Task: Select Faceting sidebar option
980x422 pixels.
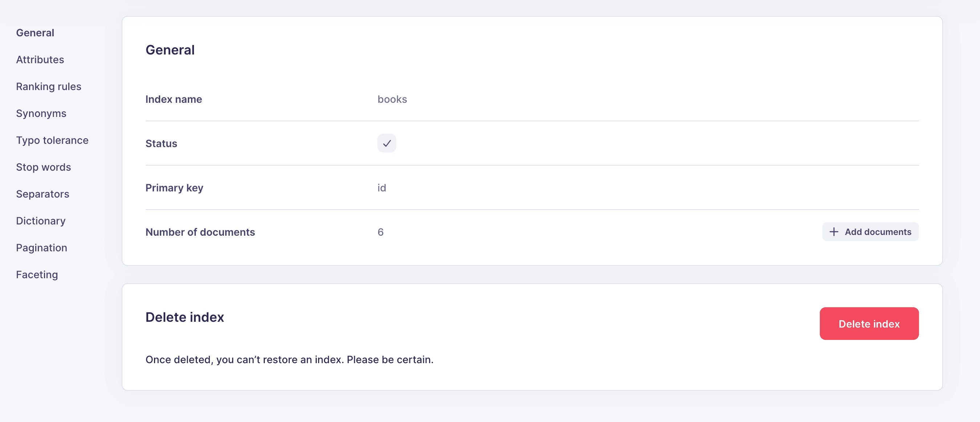Action: point(37,275)
